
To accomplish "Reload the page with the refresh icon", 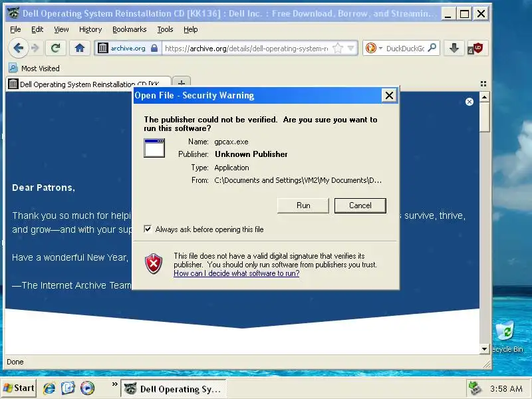I will (x=55, y=48).
